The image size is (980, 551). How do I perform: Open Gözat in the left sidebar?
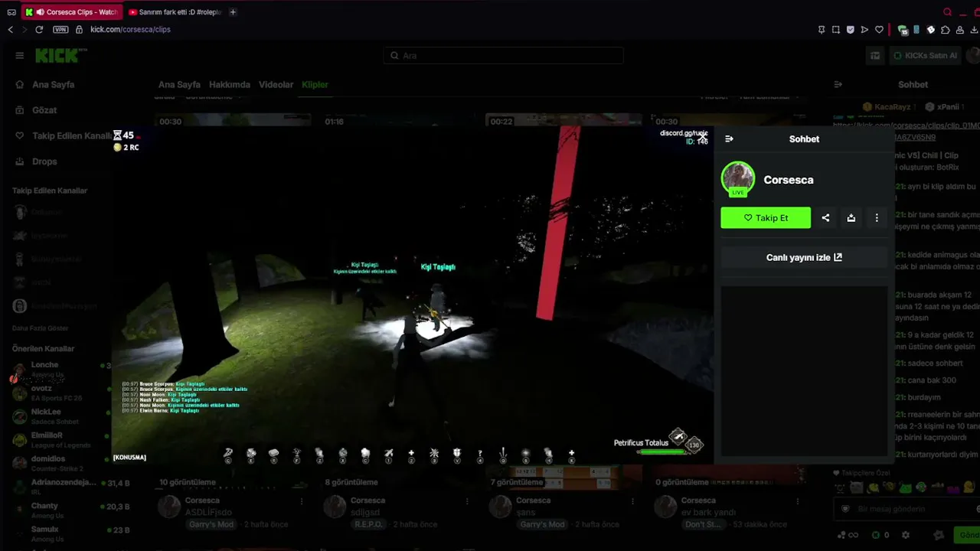[x=44, y=110]
